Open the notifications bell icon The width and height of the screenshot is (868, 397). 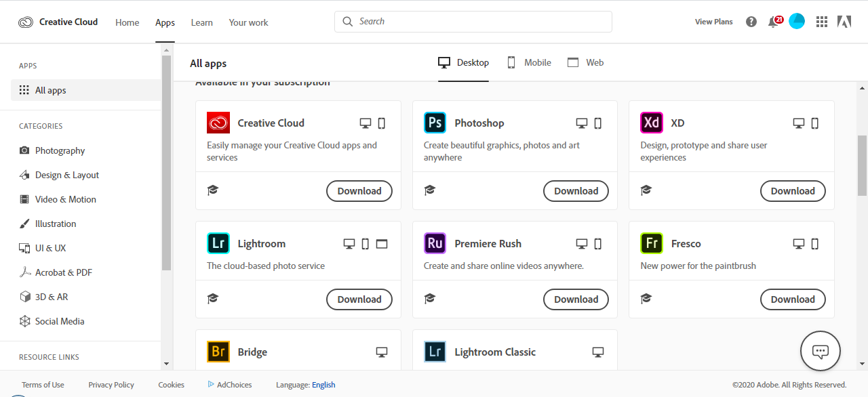pos(773,22)
